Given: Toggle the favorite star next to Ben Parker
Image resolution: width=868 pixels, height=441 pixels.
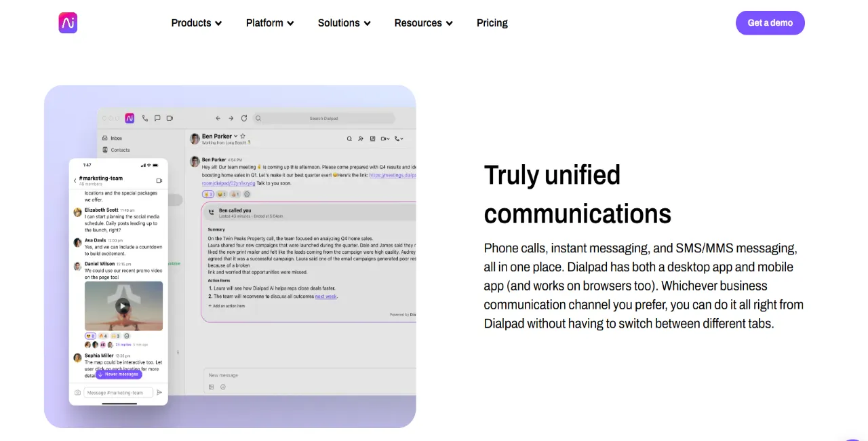Looking at the screenshot, I should pos(243,136).
